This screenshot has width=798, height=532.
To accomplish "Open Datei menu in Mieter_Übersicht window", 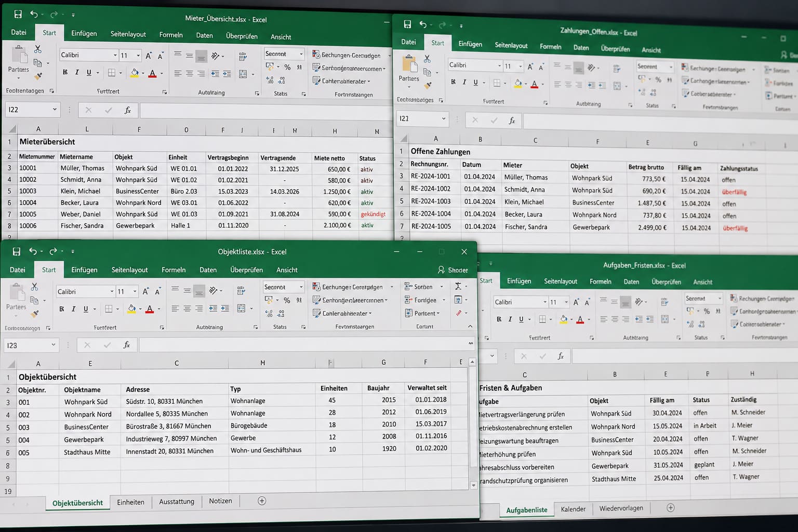I will click(19, 32).
